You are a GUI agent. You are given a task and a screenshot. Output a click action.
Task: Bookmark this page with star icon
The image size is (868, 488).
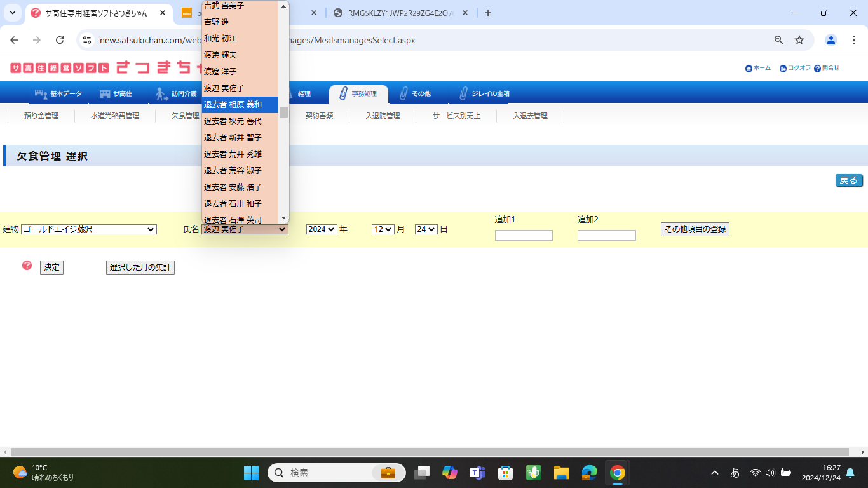tap(799, 40)
